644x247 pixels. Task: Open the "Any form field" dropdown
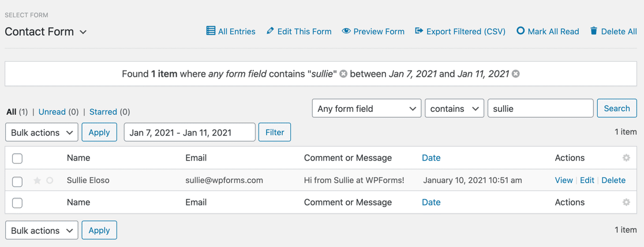366,108
